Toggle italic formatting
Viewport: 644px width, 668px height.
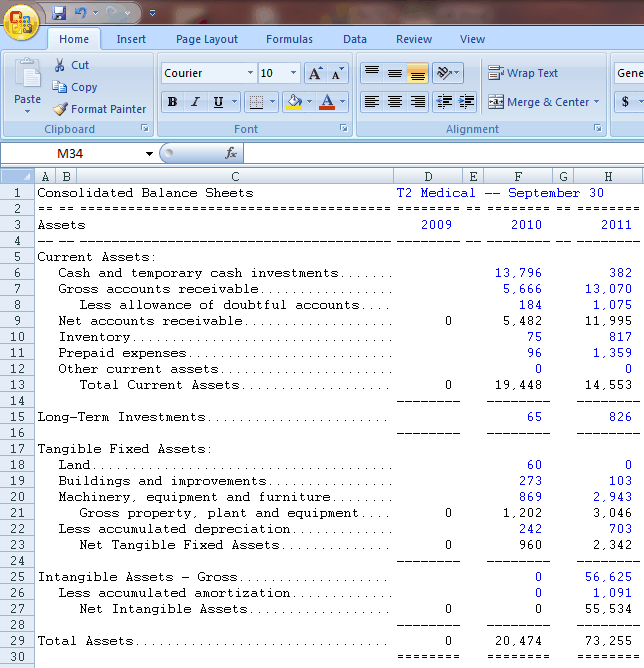(196, 102)
